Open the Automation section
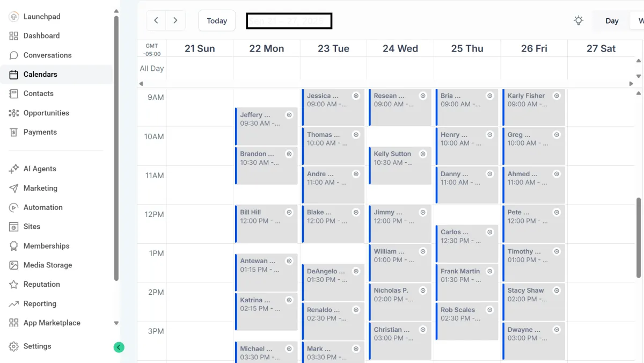This screenshot has width=644, height=363. coord(42,207)
